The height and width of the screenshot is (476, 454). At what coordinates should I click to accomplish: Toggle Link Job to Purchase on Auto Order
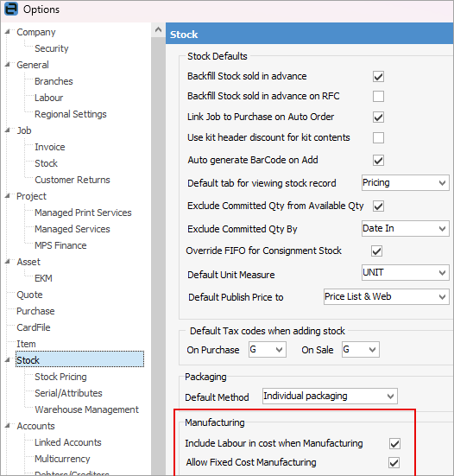[x=378, y=117]
